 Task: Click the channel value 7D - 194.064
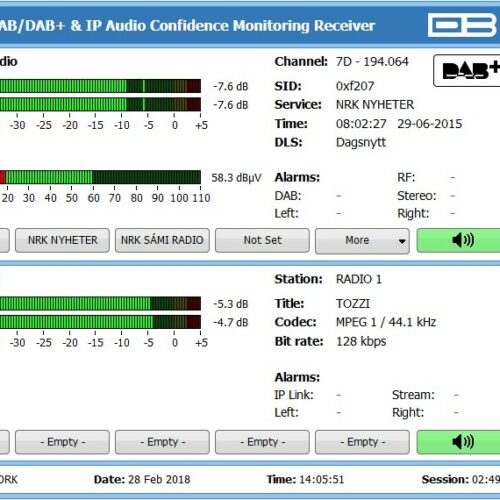point(372,62)
